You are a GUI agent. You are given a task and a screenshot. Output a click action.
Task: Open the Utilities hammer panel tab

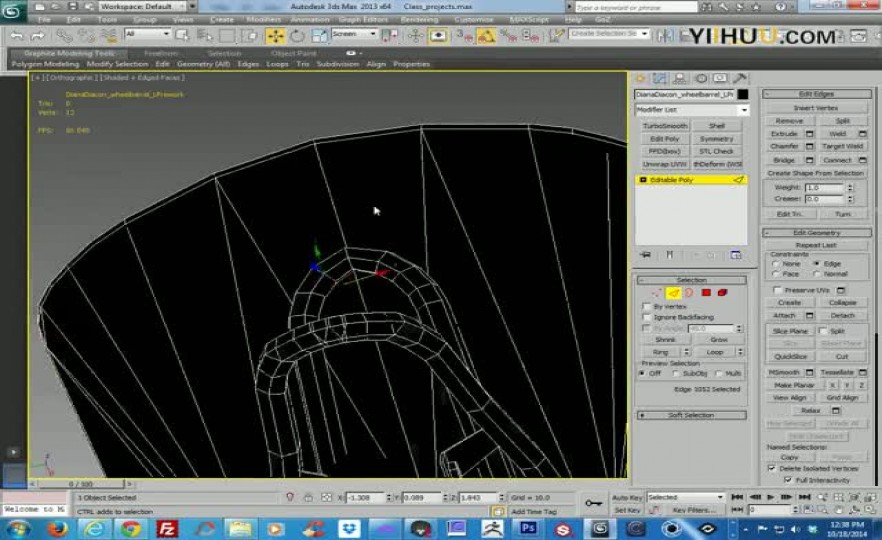click(x=740, y=79)
